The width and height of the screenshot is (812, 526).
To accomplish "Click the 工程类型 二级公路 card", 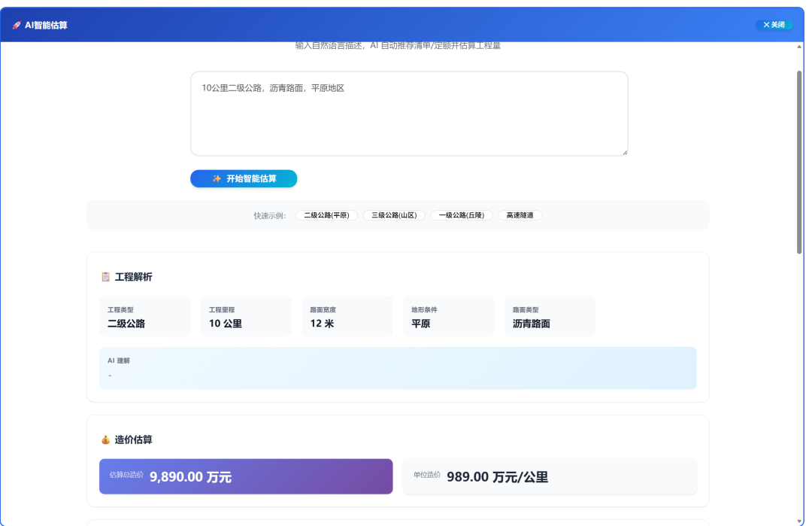I will pyautogui.click(x=144, y=316).
